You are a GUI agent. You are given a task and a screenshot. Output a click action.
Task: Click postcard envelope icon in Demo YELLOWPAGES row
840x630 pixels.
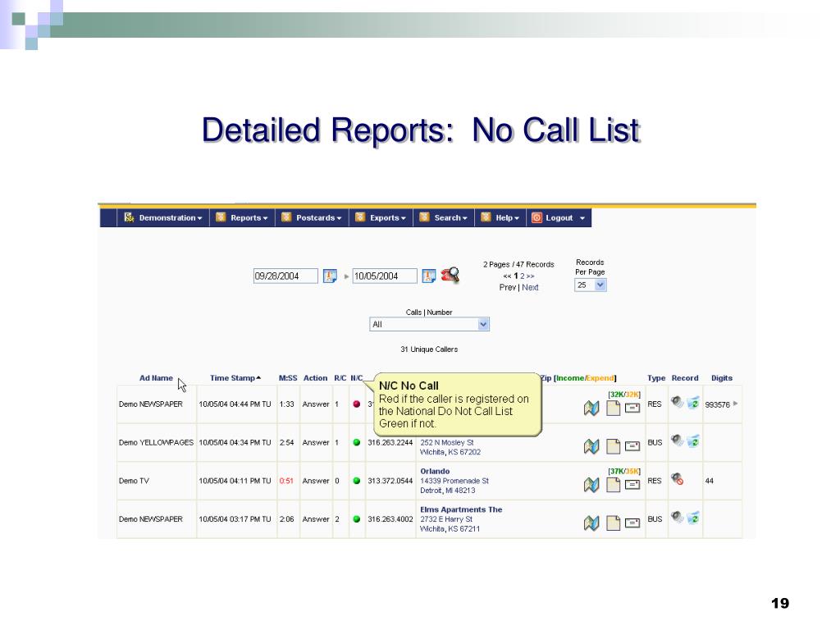click(632, 446)
